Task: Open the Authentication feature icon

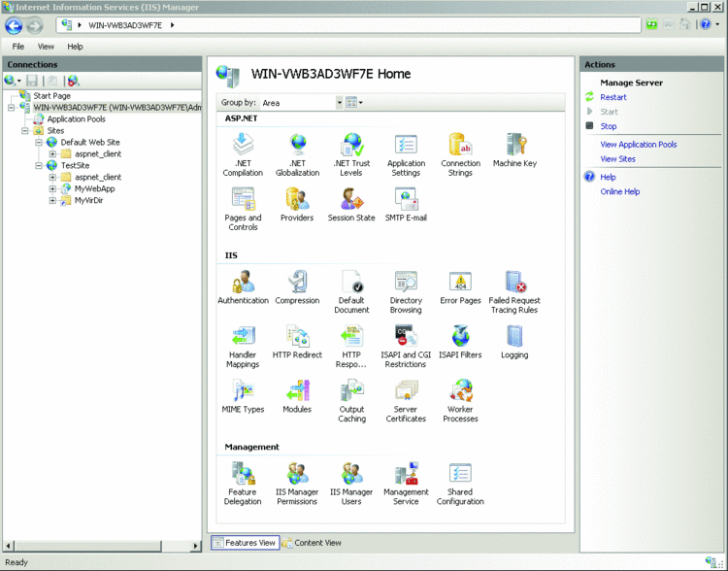Action: pyautogui.click(x=243, y=283)
